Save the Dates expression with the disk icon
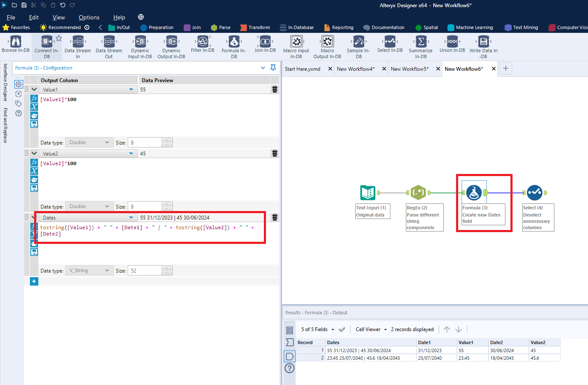The width and height of the screenshot is (588, 385). tap(34, 251)
